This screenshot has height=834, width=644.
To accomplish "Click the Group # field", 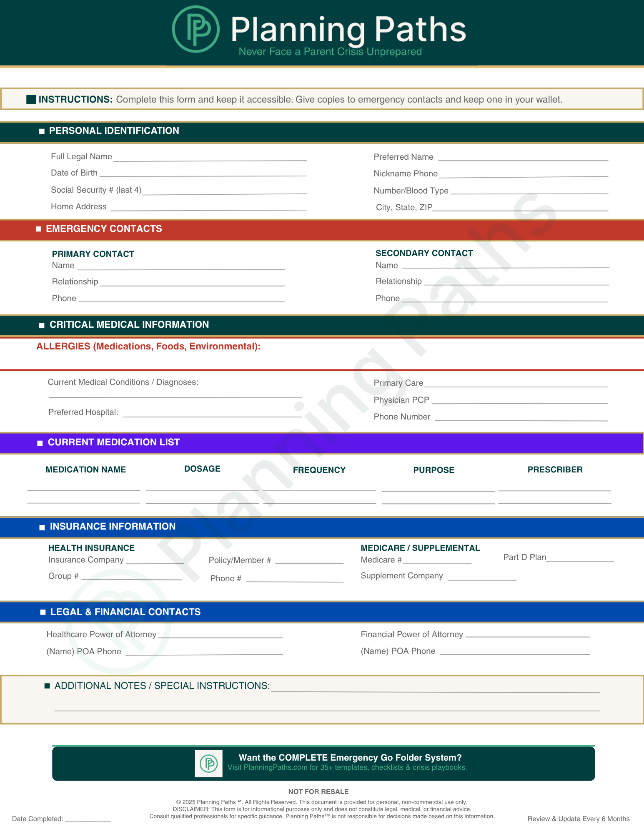I will coord(132,576).
